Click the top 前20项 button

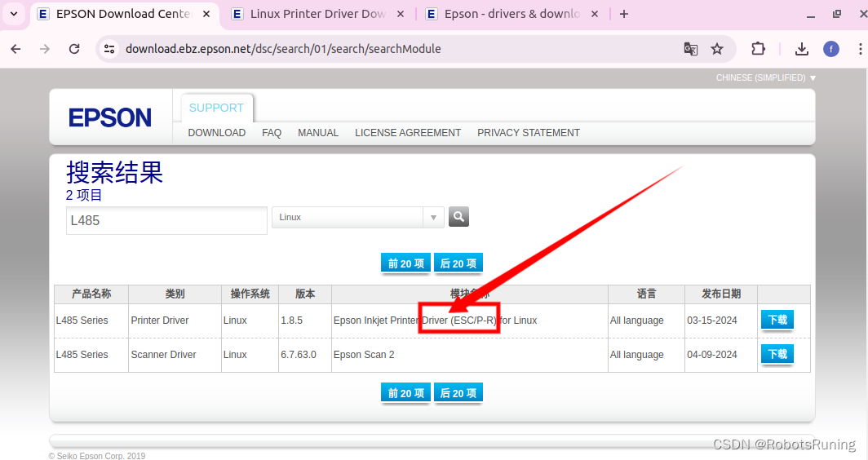point(405,263)
